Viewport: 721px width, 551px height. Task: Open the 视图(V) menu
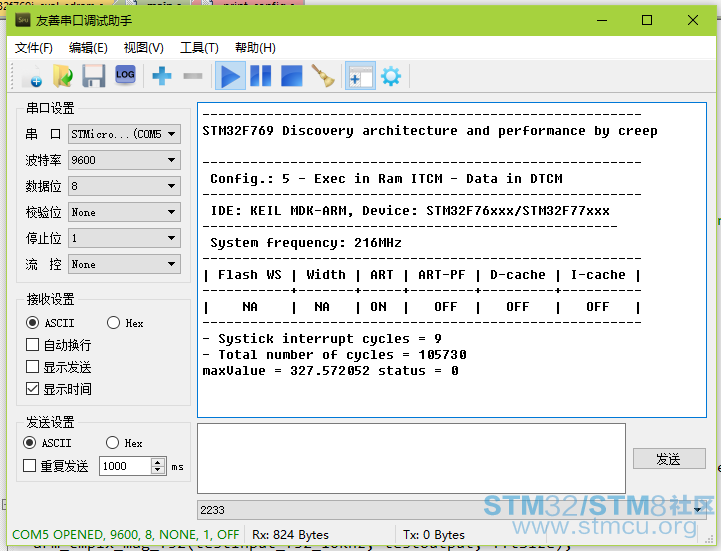coord(143,48)
